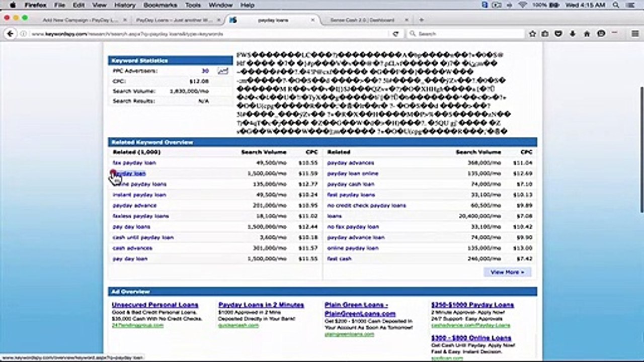Click the Keyword Statistics header

coord(171,60)
